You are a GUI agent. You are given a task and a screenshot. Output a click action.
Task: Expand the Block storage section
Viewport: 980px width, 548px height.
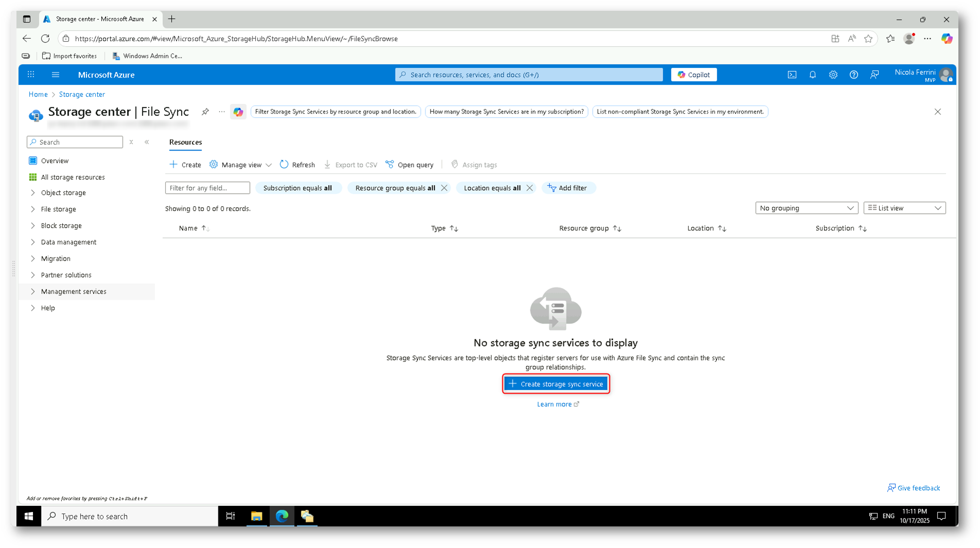click(x=33, y=226)
